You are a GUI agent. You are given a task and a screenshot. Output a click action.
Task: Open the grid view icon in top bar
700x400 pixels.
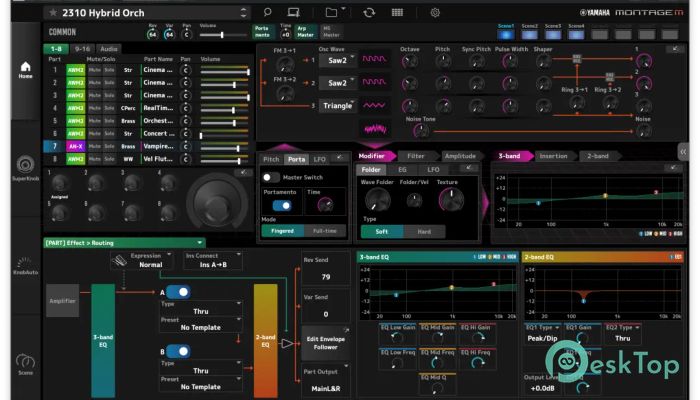click(x=398, y=13)
